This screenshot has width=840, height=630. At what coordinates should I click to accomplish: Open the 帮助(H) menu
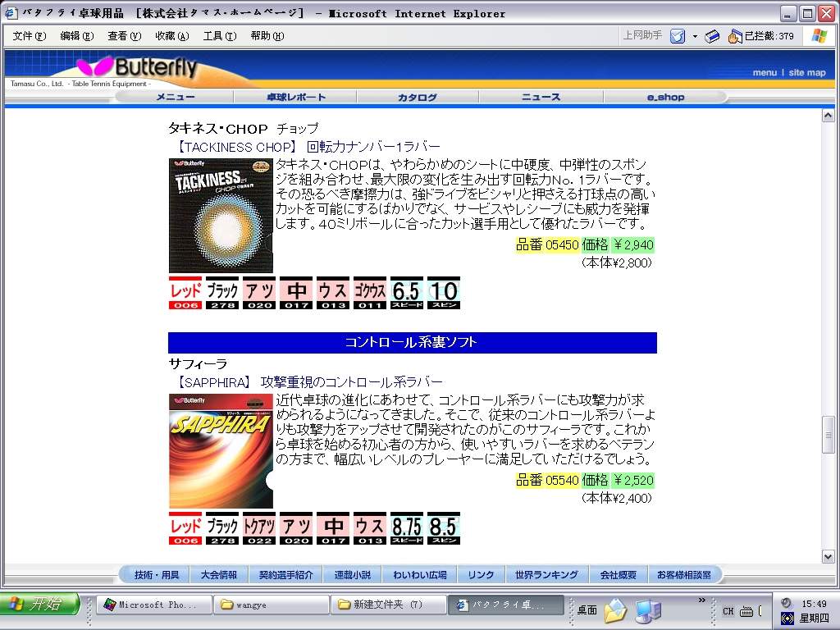pos(267,36)
